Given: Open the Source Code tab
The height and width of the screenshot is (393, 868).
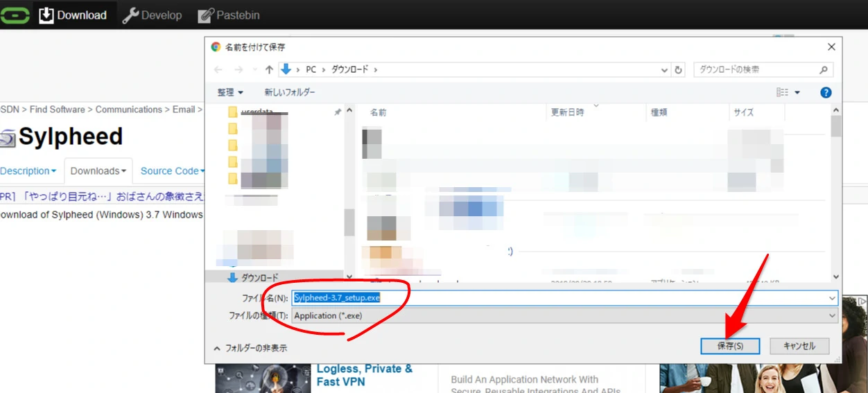Looking at the screenshot, I should [x=173, y=171].
